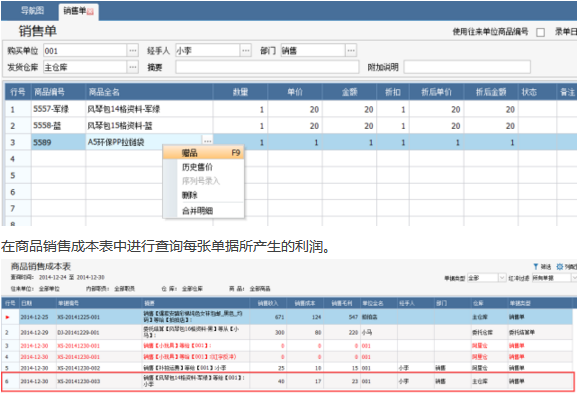
Task: Open the 经手人 lookup ellipsis button
Action: 245,50
